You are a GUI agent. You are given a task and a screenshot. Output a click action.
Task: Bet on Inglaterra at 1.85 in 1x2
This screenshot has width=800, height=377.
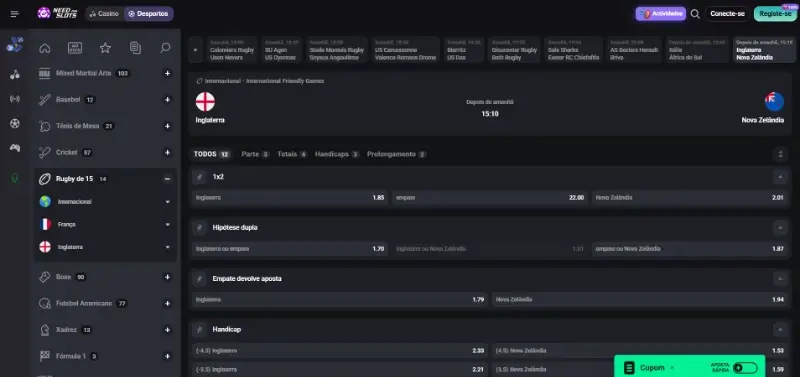pos(290,197)
